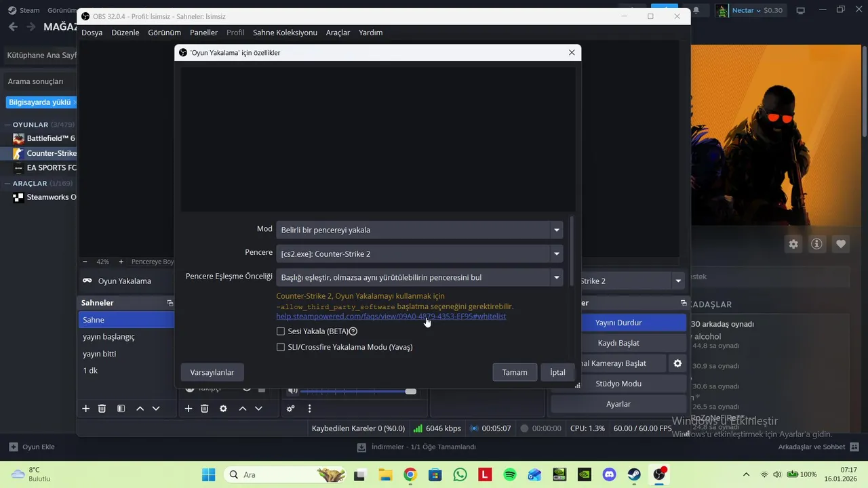The width and height of the screenshot is (868, 488).
Task: Enable the Sesi Yakala (BETA) checkbox
Action: point(281,331)
